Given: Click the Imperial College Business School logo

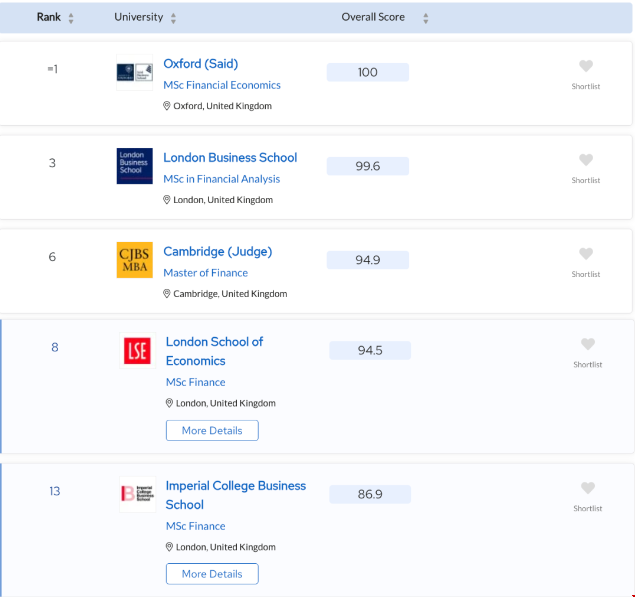Looking at the screenshot, I should (136, 494).
